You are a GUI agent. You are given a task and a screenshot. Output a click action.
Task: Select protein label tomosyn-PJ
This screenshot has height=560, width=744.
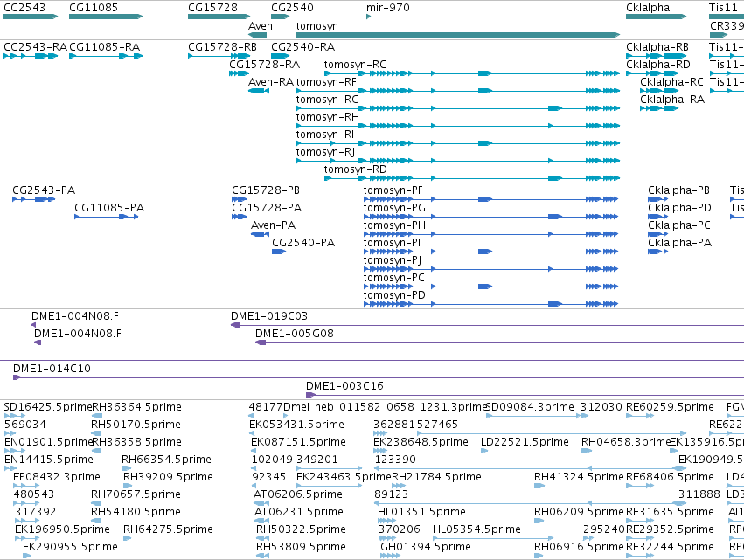click(x=393, y=260)
